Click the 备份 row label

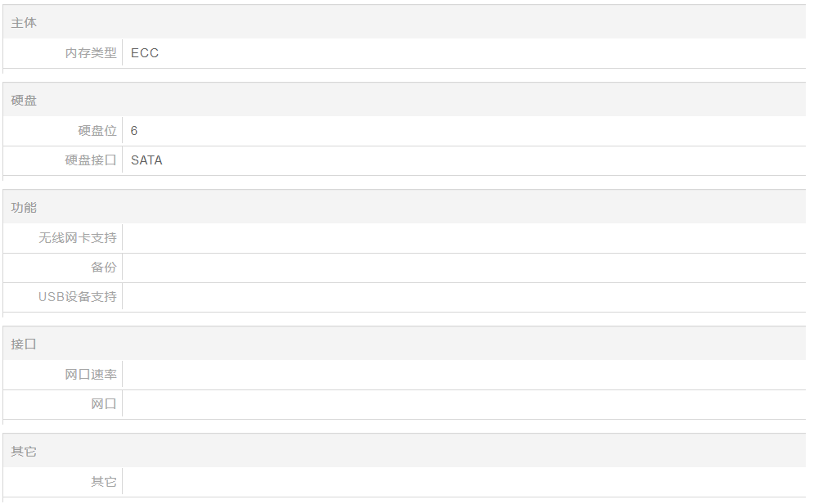(104, 268)
